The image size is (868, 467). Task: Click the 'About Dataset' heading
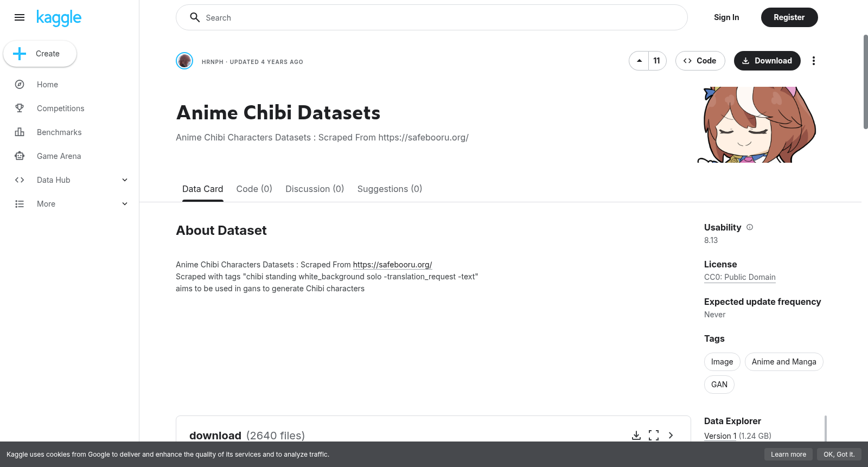221,231
